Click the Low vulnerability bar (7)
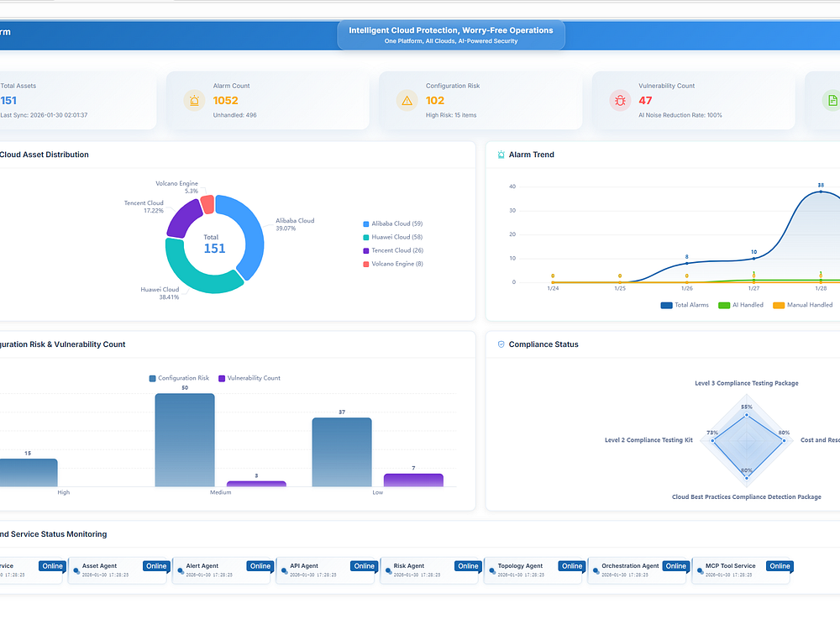 [413, 480]
